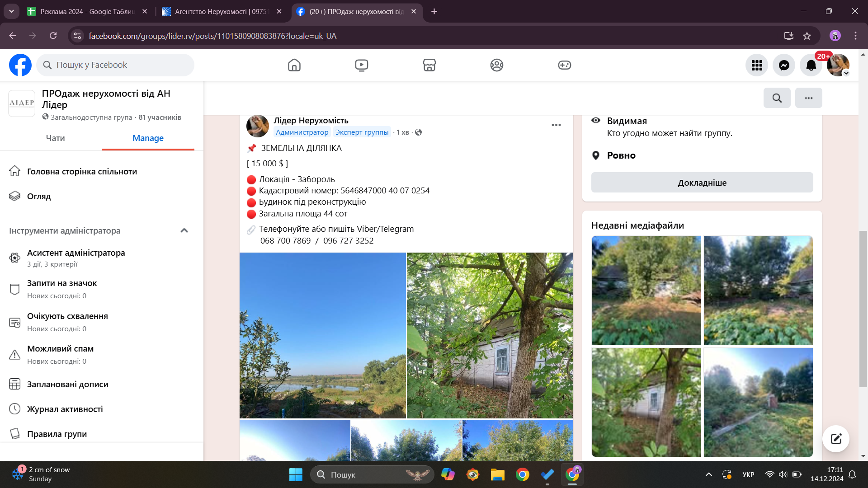Open post options three-dot menu

click(x=556, y=125)
